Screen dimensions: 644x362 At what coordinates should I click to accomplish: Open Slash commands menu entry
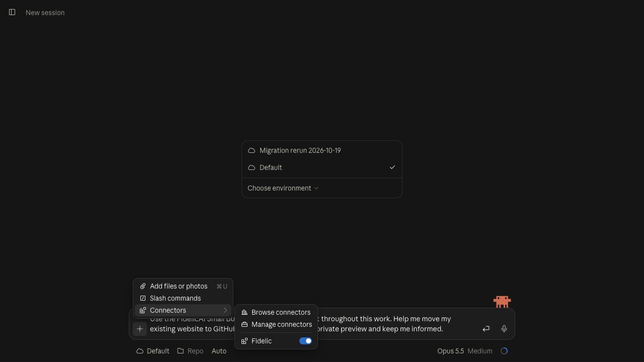pyautogui.click(x=183, y=298)
